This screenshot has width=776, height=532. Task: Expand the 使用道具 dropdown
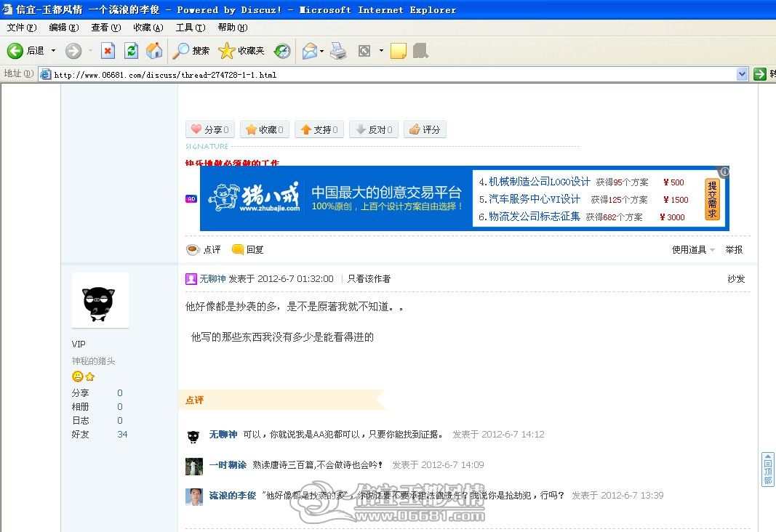pyautogui.click(x=693, y=250)
